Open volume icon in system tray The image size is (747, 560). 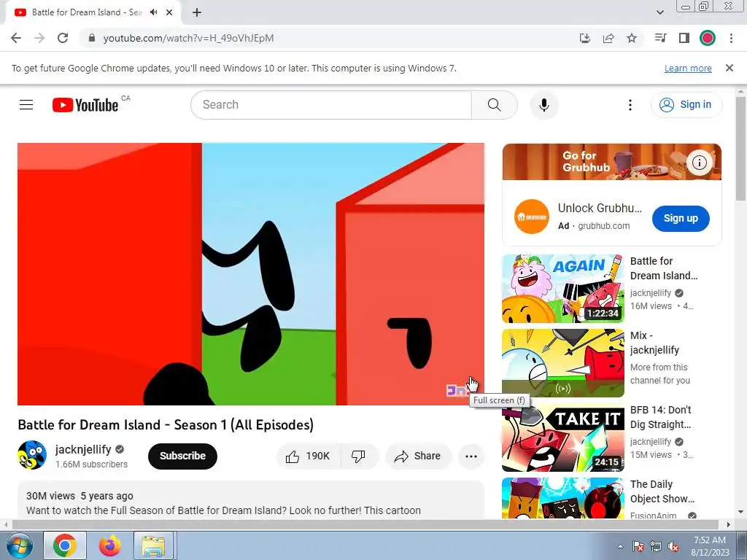(x=673, y=547)
